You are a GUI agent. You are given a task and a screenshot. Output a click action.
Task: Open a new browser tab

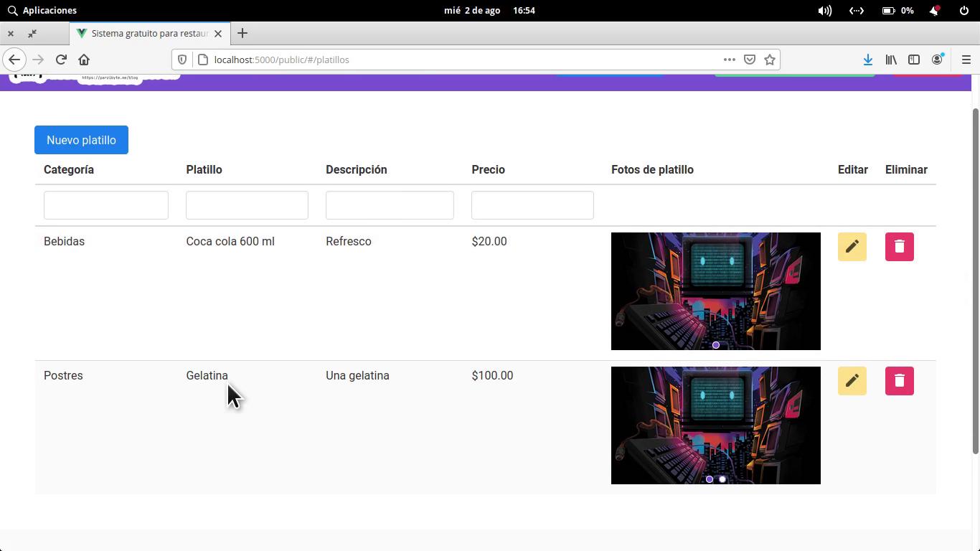242,33
